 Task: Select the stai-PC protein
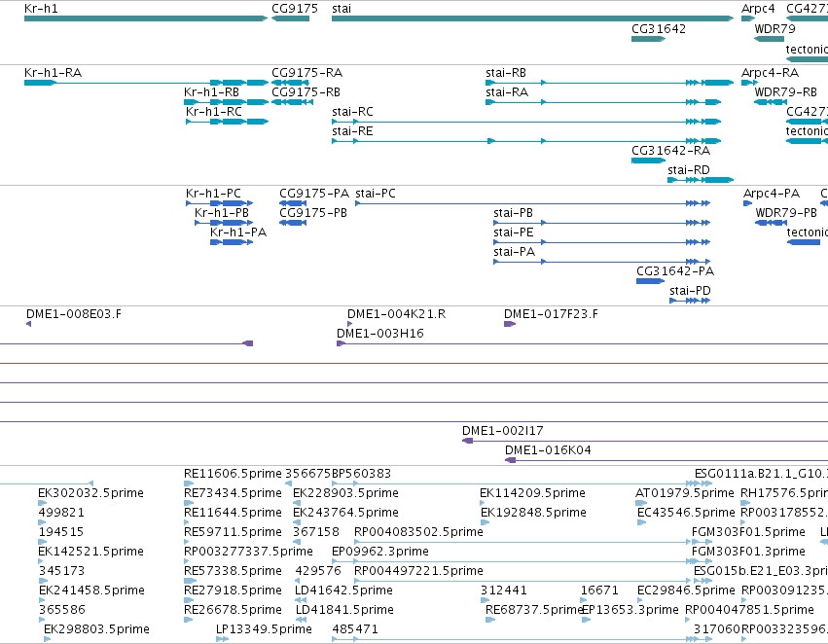click(x=533, y=203)
